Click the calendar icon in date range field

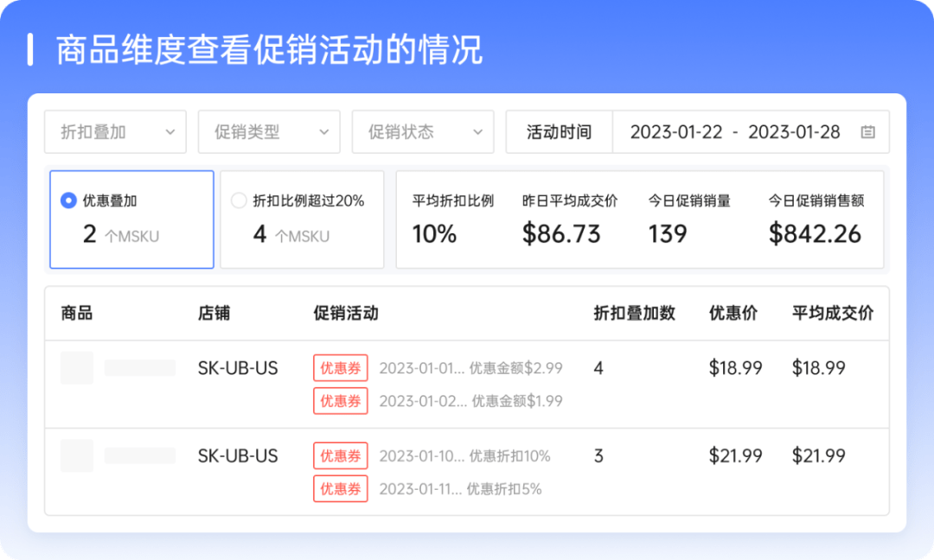(868, 132)
